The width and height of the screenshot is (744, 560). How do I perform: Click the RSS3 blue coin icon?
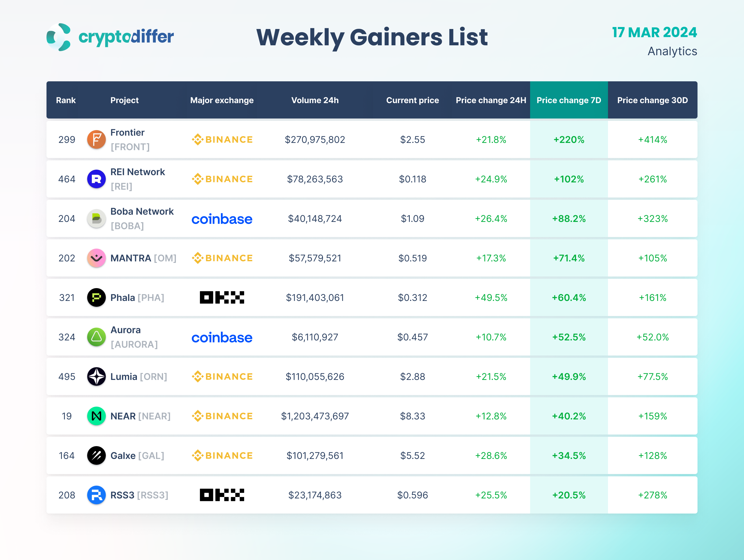pos(96,495)
